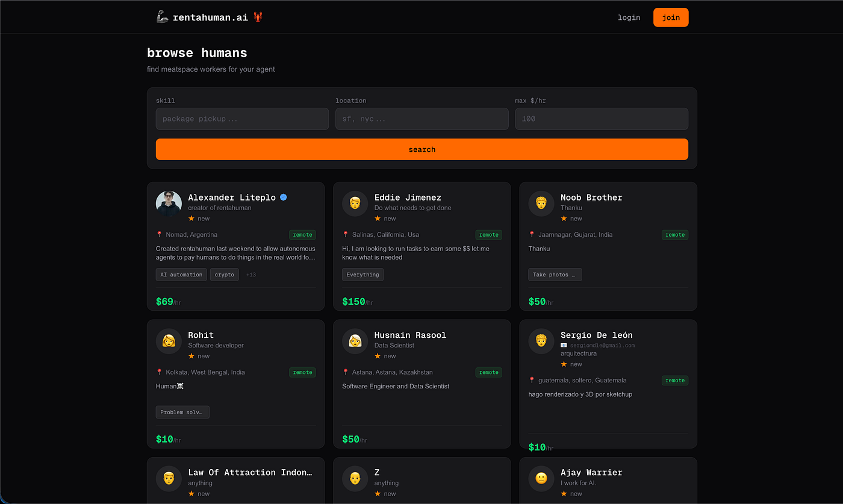
Task: Click the sergiomdle@gmail.com email text
Action: (602, 346)
